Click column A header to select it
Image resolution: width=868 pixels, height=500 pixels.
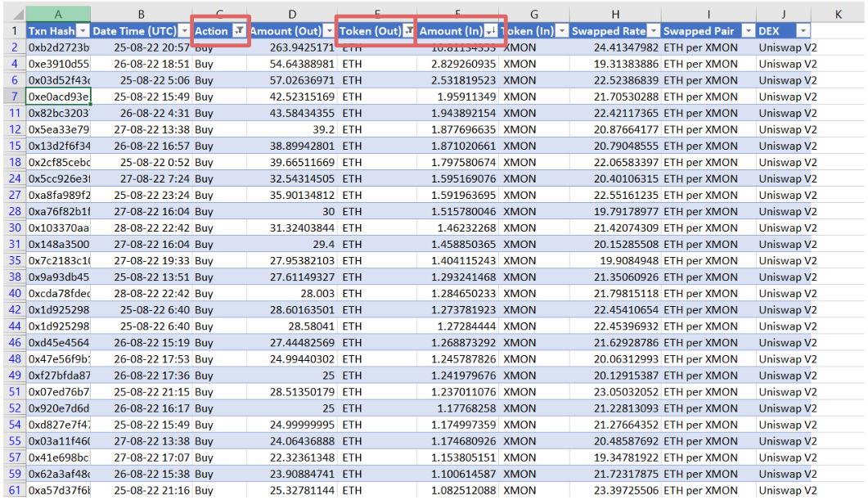click(x=57, y=14)
